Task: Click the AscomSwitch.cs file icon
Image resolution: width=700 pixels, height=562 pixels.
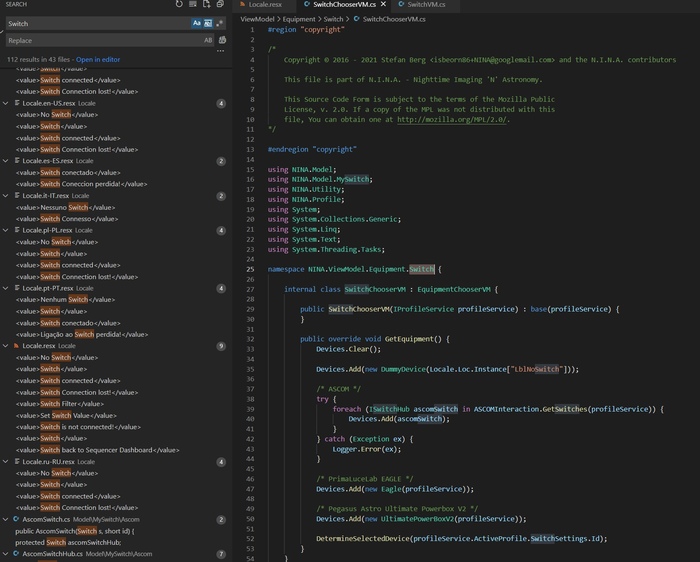Action: point(15,520)
